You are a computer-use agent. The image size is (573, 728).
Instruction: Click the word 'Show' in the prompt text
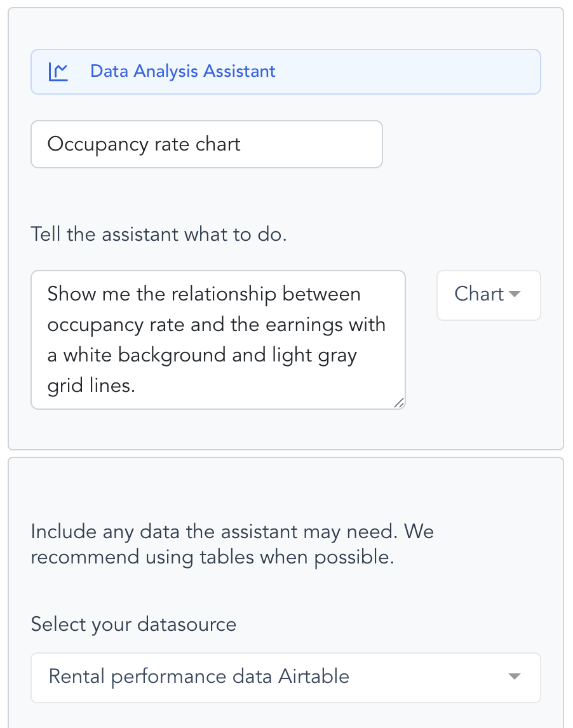click(72, 294)
